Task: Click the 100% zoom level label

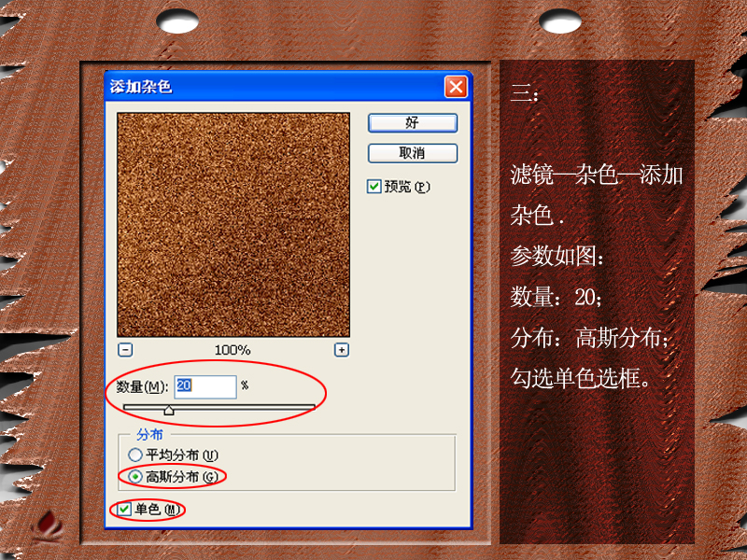Action: [x=233, y=350]
